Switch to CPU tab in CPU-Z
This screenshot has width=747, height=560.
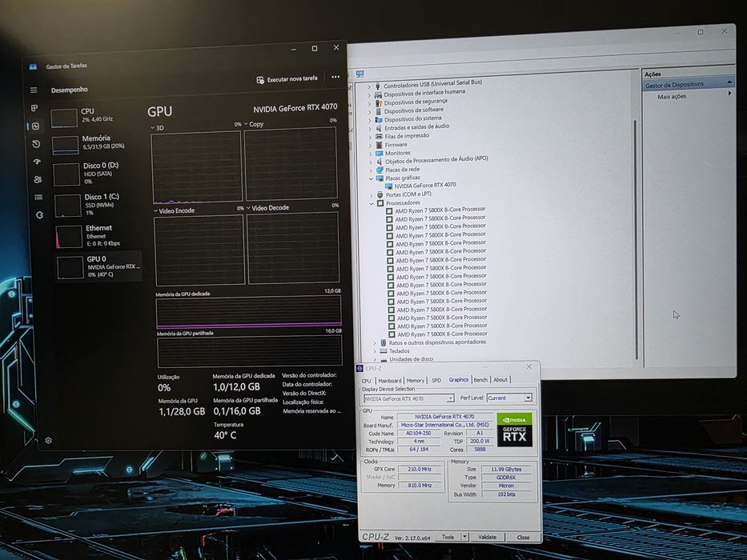click(x=367, y=381)
